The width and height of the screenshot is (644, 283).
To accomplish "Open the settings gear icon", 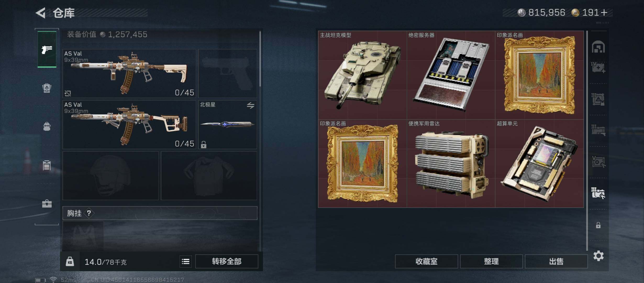I will [x=598, y=256].
